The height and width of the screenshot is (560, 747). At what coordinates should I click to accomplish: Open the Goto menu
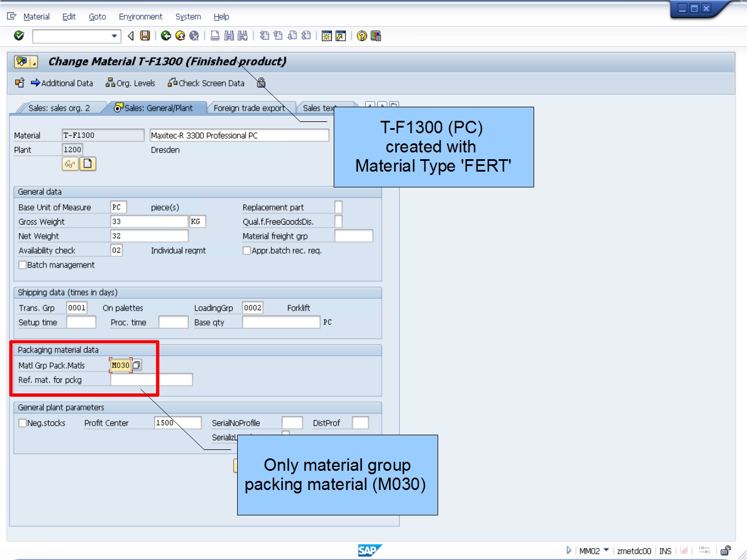coord(98,17)
